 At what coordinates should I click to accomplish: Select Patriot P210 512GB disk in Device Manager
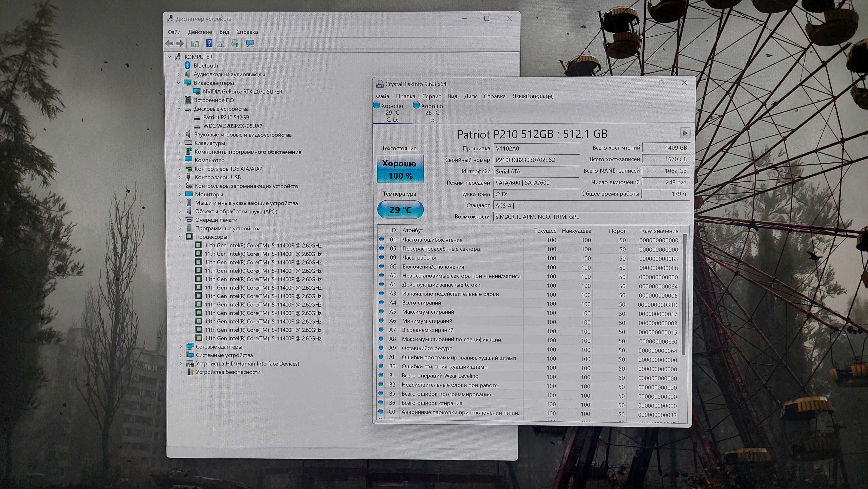[x=226, y=117]
